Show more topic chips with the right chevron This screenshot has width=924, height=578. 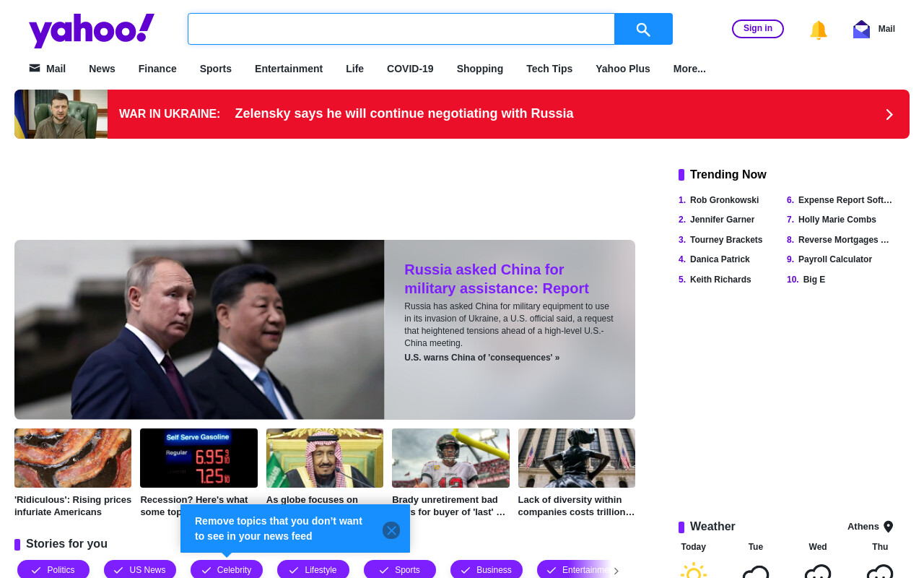point(616,571)
